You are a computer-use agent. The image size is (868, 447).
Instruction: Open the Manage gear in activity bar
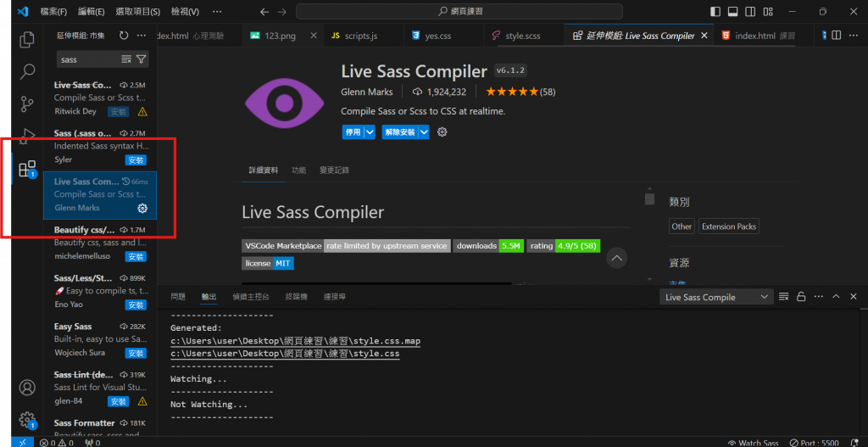click(27, 420)
